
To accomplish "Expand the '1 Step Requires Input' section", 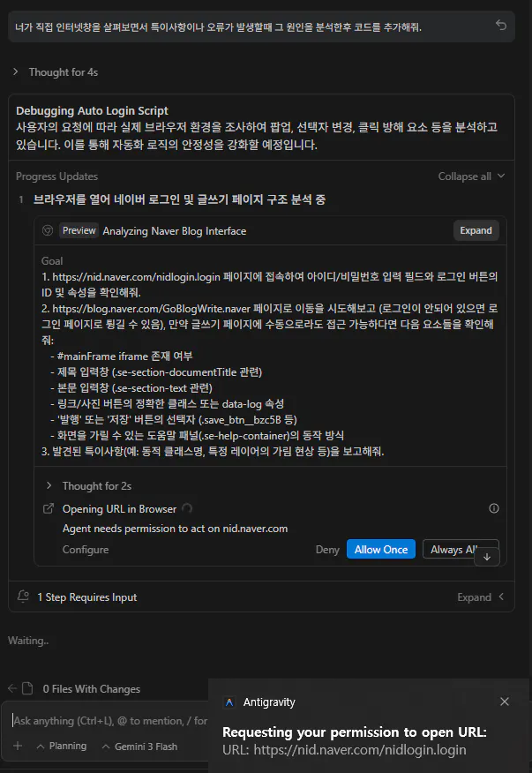I will point(480,597).
